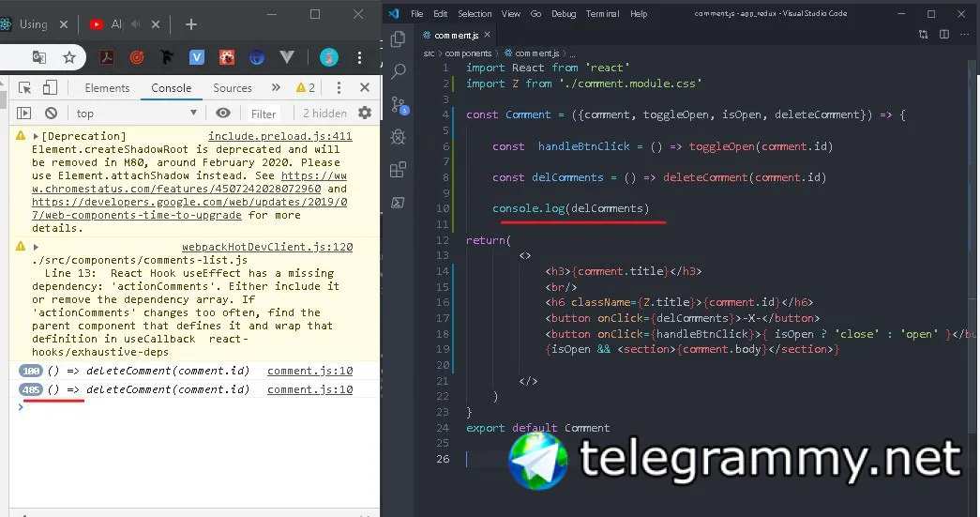Image resolution: width=980 pixels, height=517 pixels.
Task: Open the VS Code Explorer icon
Action: 399,39
